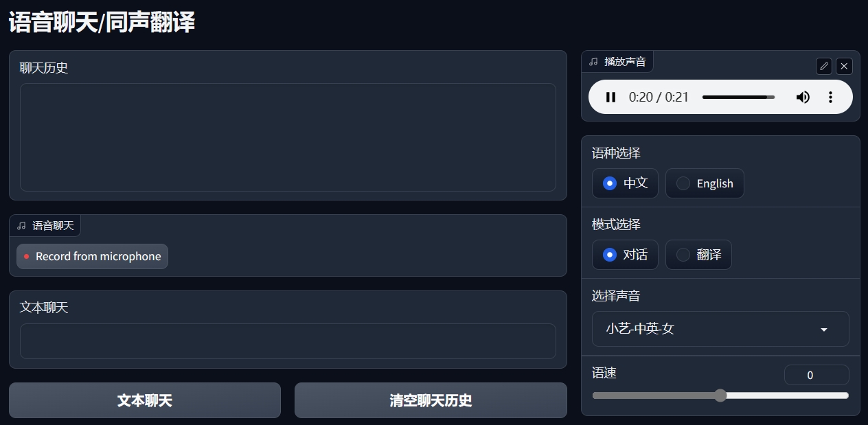Click the red record dot indicator
The image size is (868, 425).
pos(27,256)
